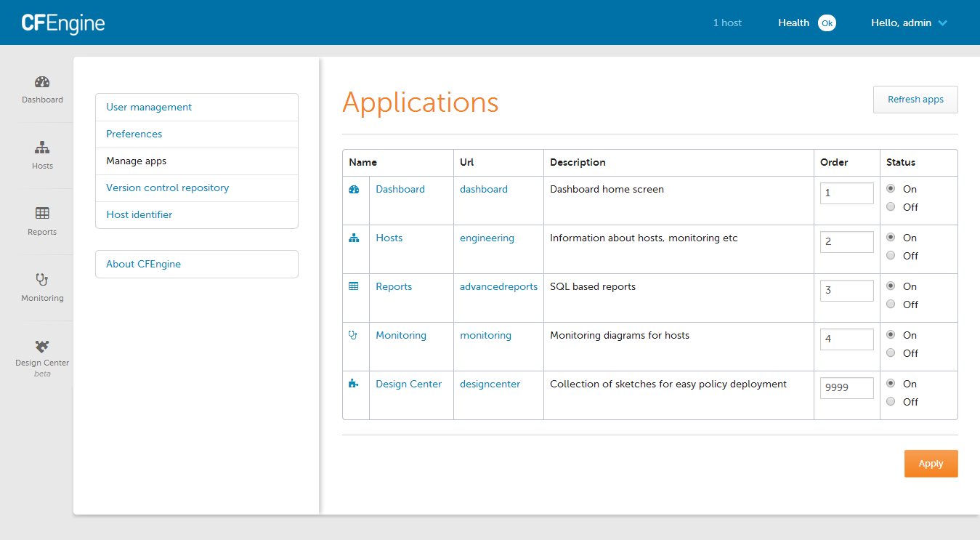Click the engineering url link
Viewport: 980px width, 540px height.
[487, 238]
